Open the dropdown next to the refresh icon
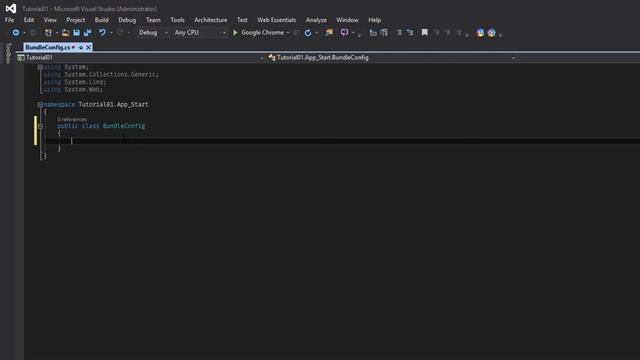 tap(316, 33)
